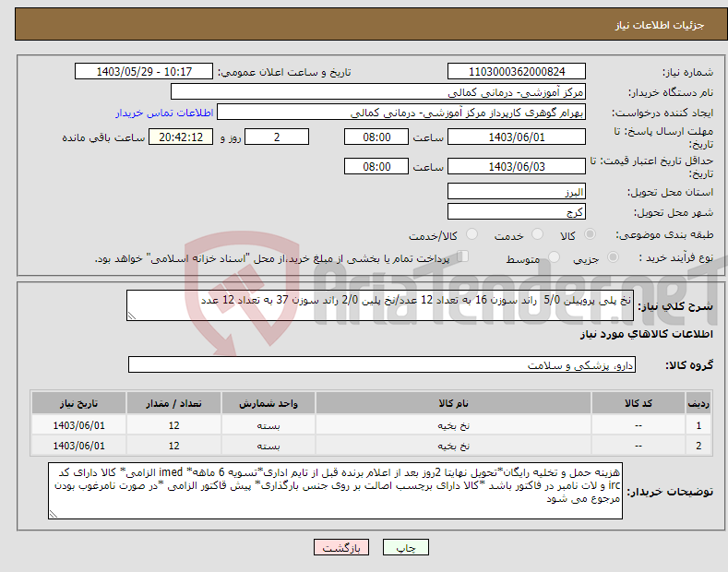This screenshot has height=572, width=728.
Task: Open اطلاعات تماس خریدار link
Action: point(164,113)
